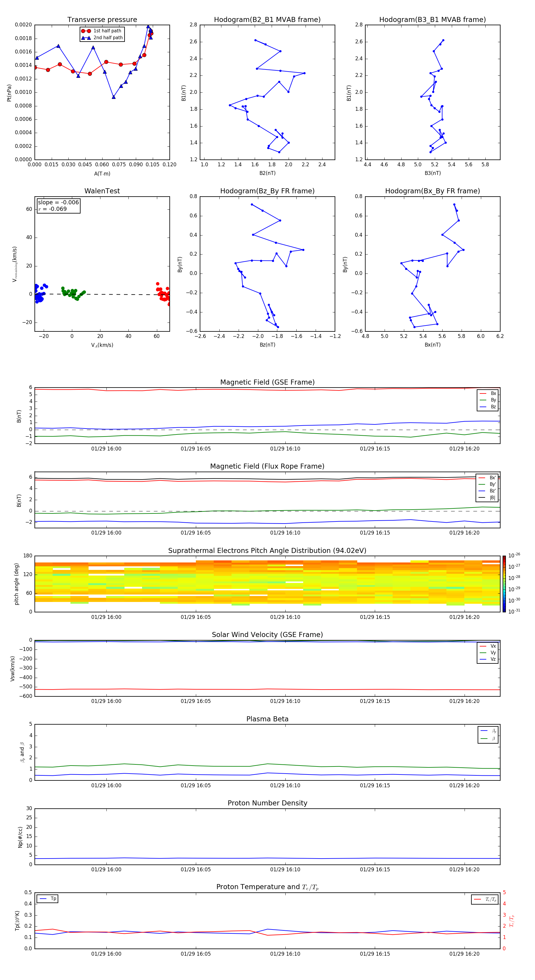Image resolution: width=535 pixels, height=980 pixels.
Task: Click the 'Transverse pressure' plot title
Action: [102, 20]
